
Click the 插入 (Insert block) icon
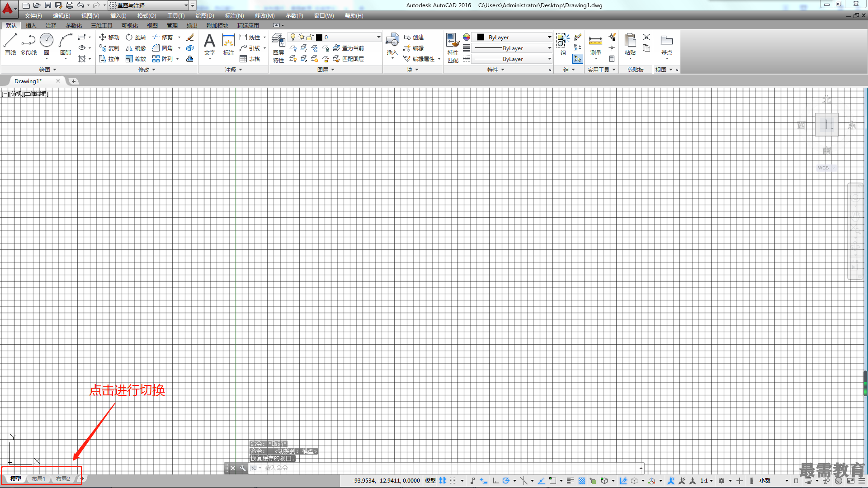[392, 44]
